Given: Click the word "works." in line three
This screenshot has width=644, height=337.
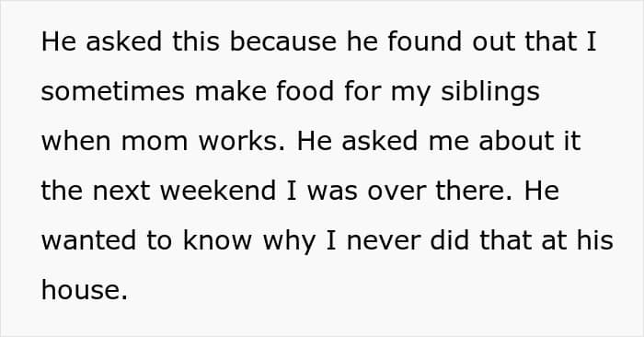Looking at the screenshot, I should coord(242,141).
